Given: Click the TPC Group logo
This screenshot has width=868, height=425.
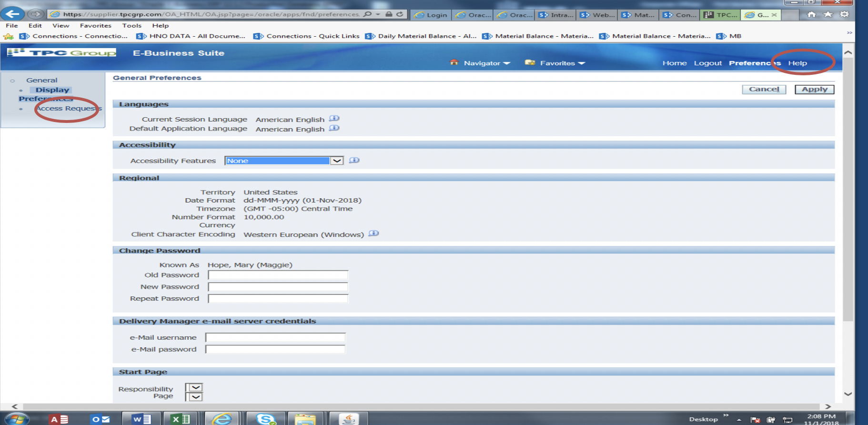Looking at the screenshot, I should (x=62, y=52).
